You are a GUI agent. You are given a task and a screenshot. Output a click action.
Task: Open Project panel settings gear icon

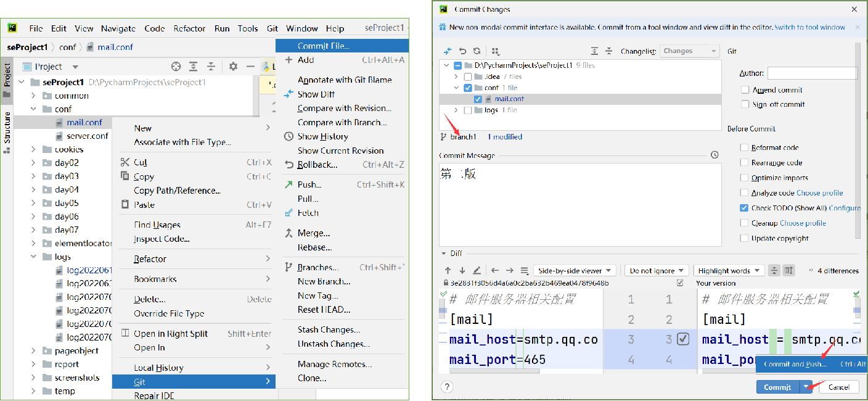tap(233, 67)
